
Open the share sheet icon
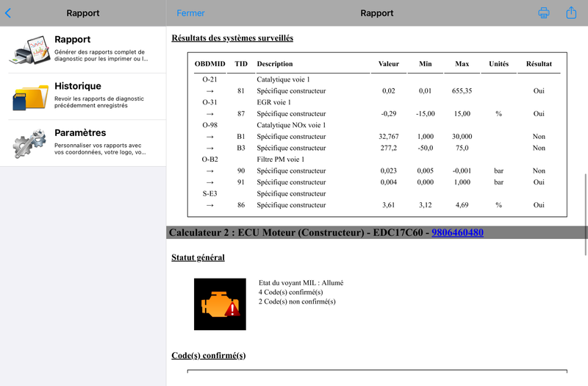tap(571, 12)
